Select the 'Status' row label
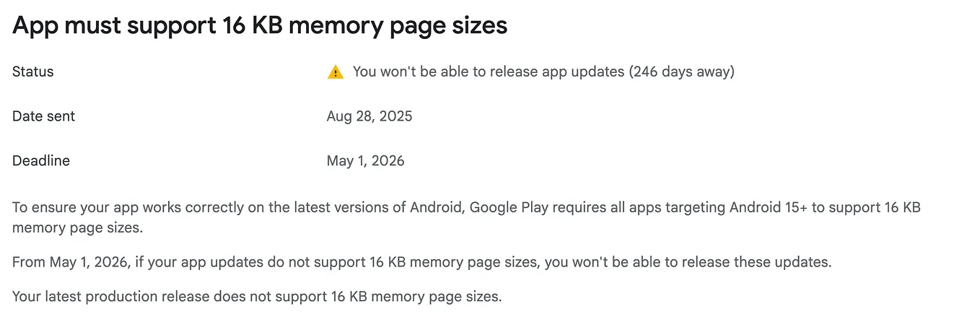The height and width of the screenshot is (317, 980). coord(33,72)
